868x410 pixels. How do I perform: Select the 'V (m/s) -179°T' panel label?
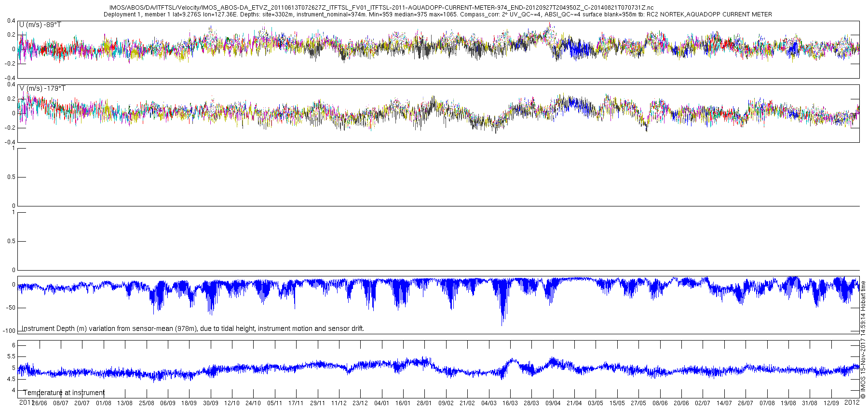coord(42,88)
